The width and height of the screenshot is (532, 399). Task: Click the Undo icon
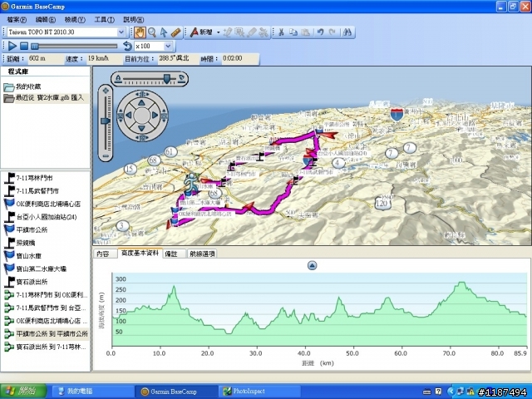click(320, 32)
